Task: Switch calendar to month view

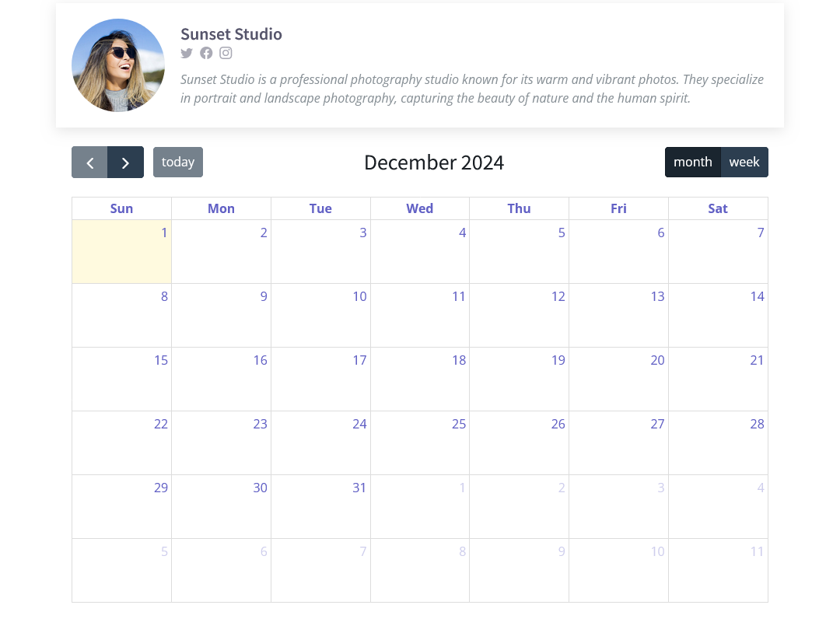Action: tap(692, 163)
